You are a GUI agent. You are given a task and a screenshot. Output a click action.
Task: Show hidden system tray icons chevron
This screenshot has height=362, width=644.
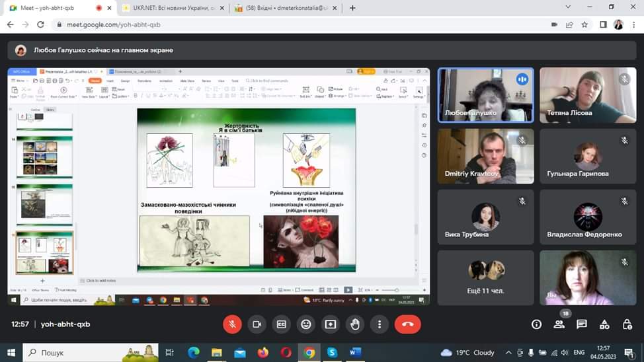pos(508,353)
